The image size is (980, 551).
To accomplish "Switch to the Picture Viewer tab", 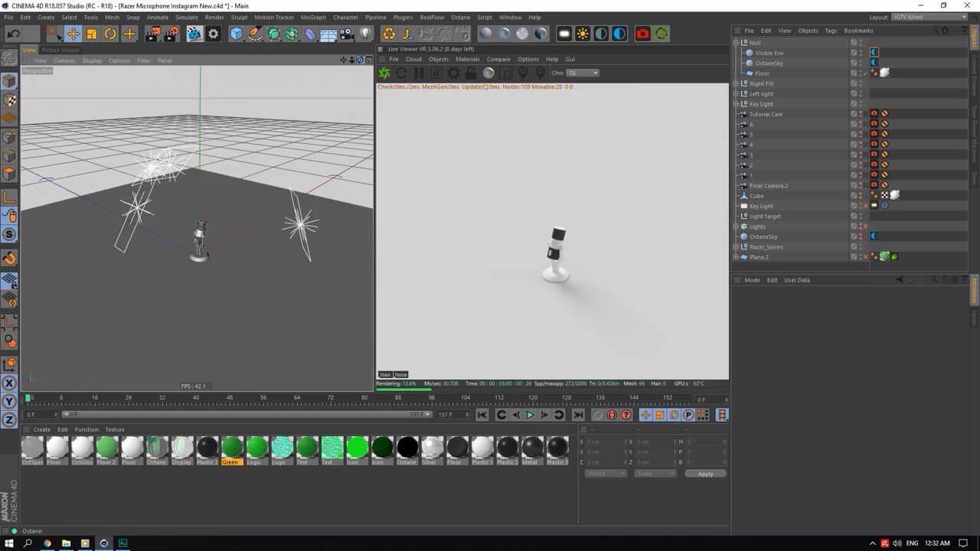I will click(x=60, y=51).
